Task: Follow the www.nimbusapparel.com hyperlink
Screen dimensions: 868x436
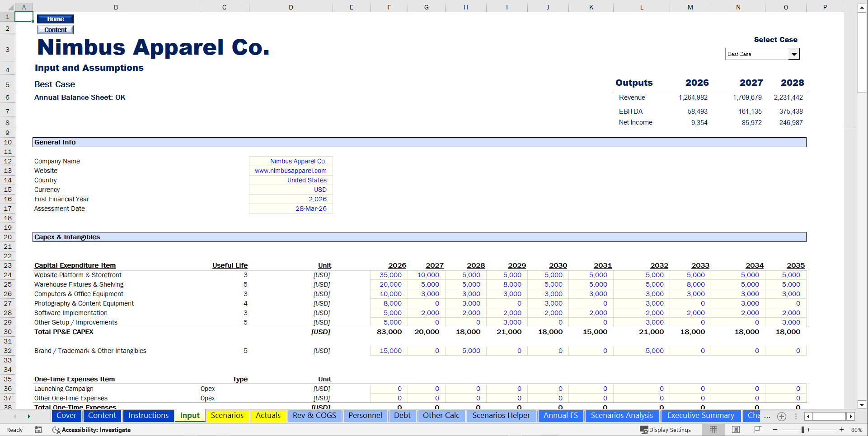Action: click(x=291, y=171)
